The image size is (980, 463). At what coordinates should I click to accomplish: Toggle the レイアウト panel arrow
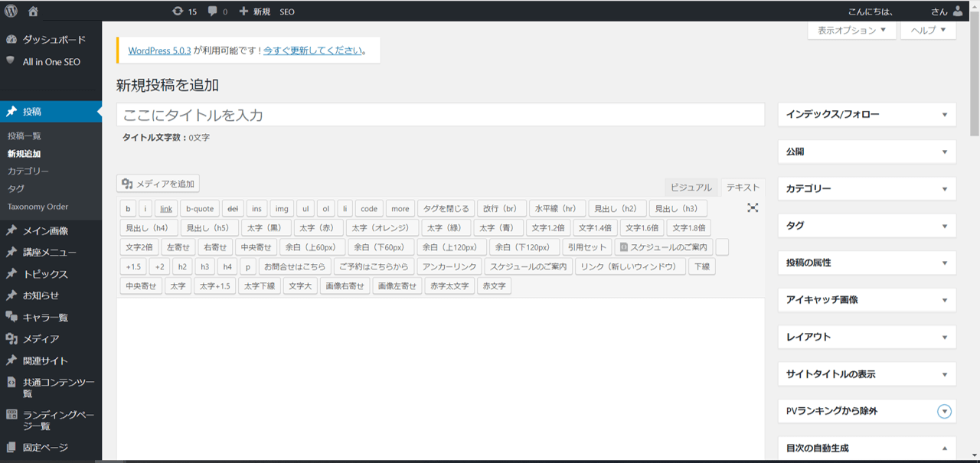[x=945, y=337]
